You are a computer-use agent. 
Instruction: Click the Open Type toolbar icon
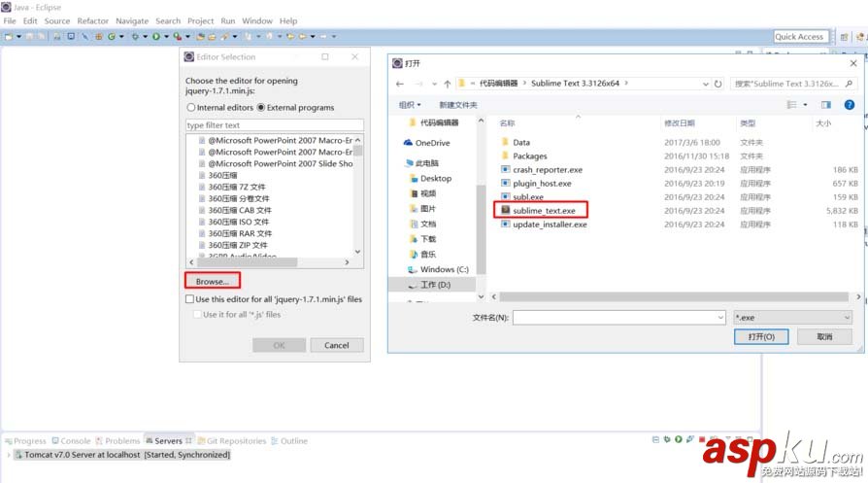200,37
